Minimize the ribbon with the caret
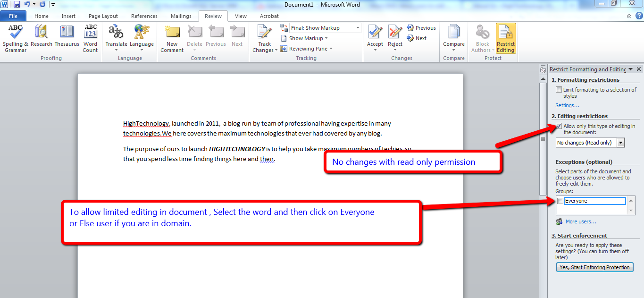The width and height of the screenshot is (644, 298). tap(629, 16)
